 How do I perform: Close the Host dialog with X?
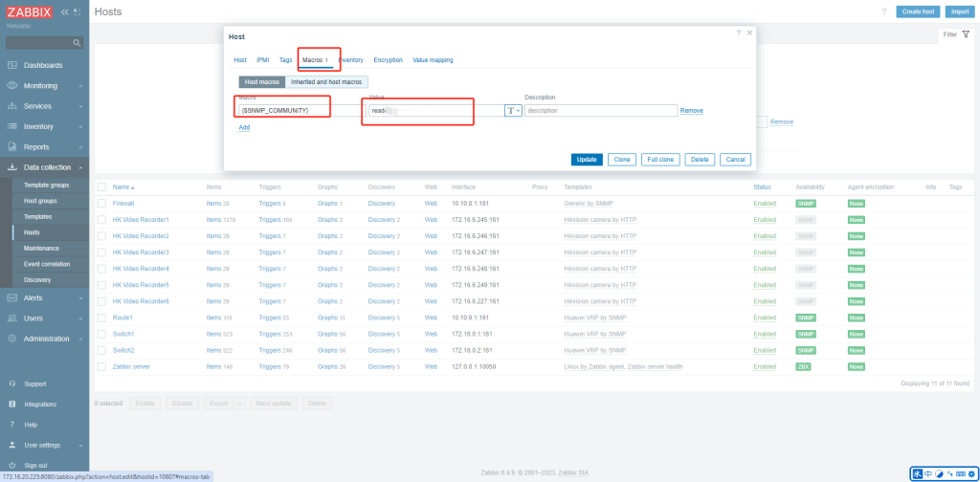click(x=749, y=33)
